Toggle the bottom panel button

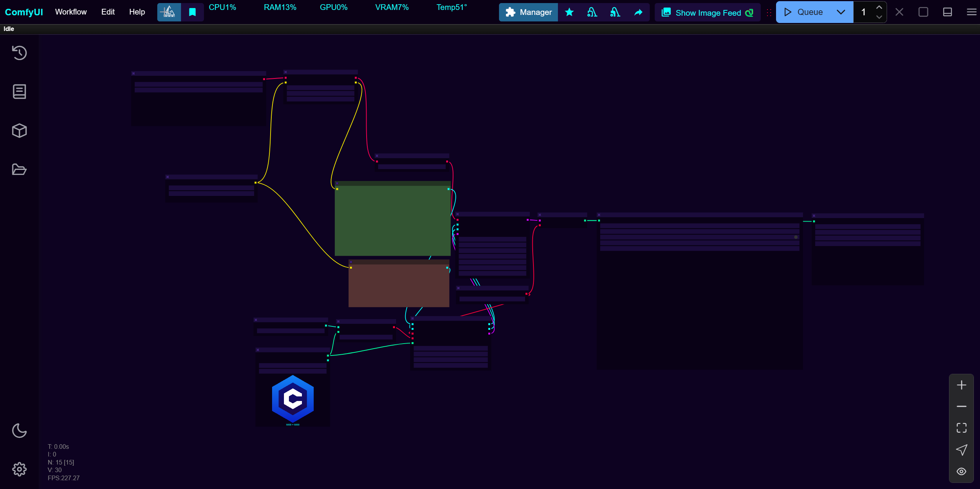pyautogui.click(x=947, y=12)
